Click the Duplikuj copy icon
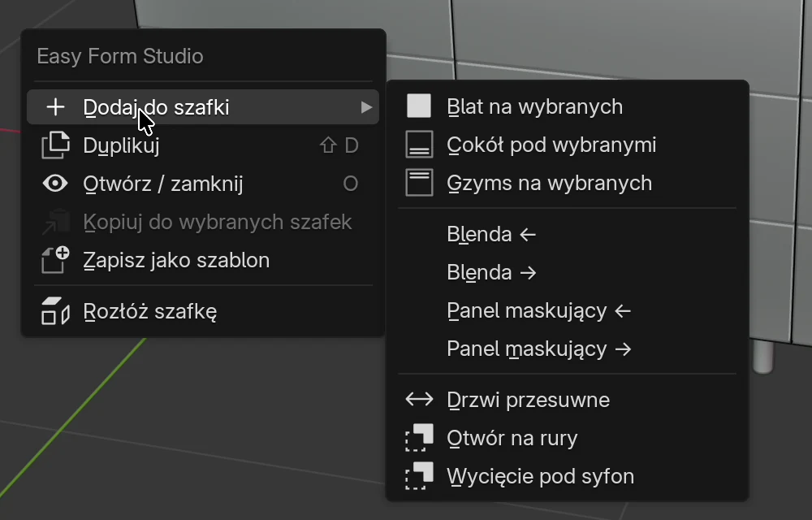The width and height of the screenshot is (812, 520). tap(55, 145)
